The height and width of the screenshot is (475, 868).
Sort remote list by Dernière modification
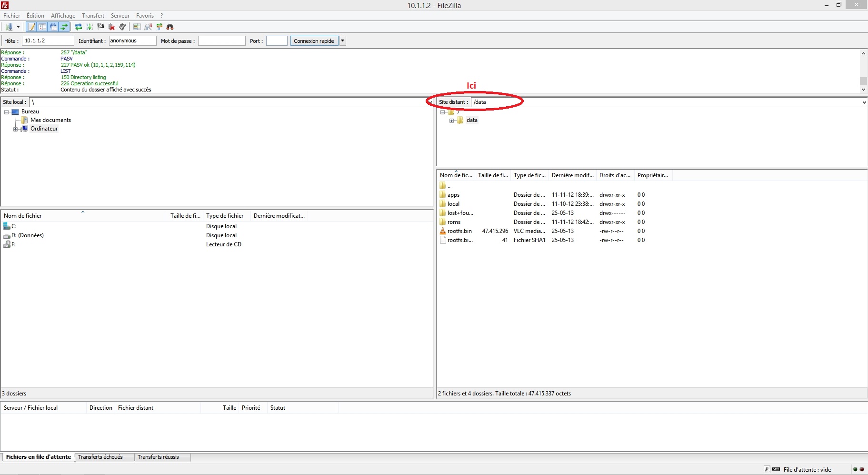click(572, 175)
